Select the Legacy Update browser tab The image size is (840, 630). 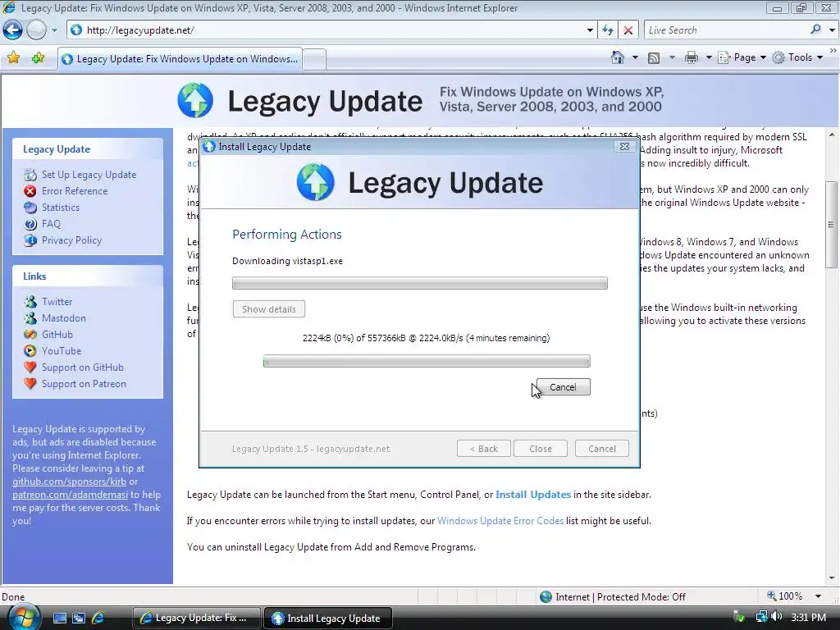pos(180,59)
